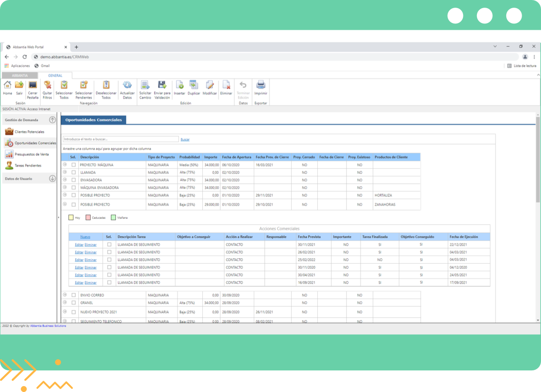
Task: Click the Seleccionar Todos icon
Action: point(64,85)
